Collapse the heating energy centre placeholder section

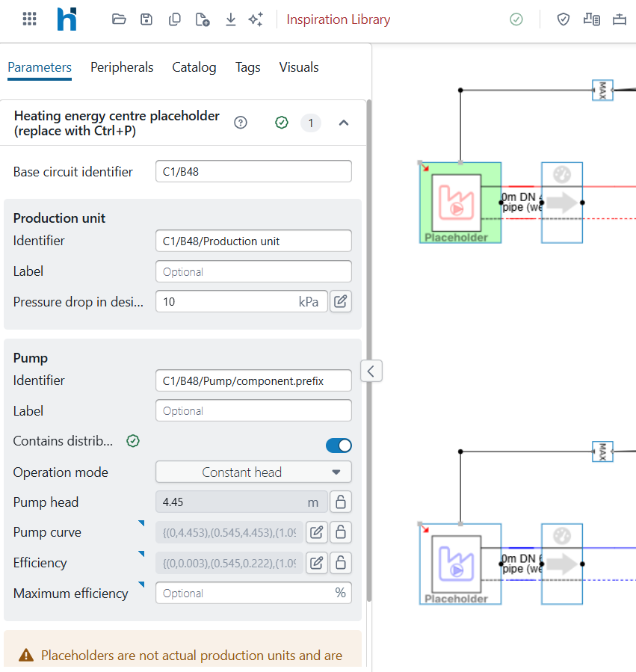[x=344, y=123]
